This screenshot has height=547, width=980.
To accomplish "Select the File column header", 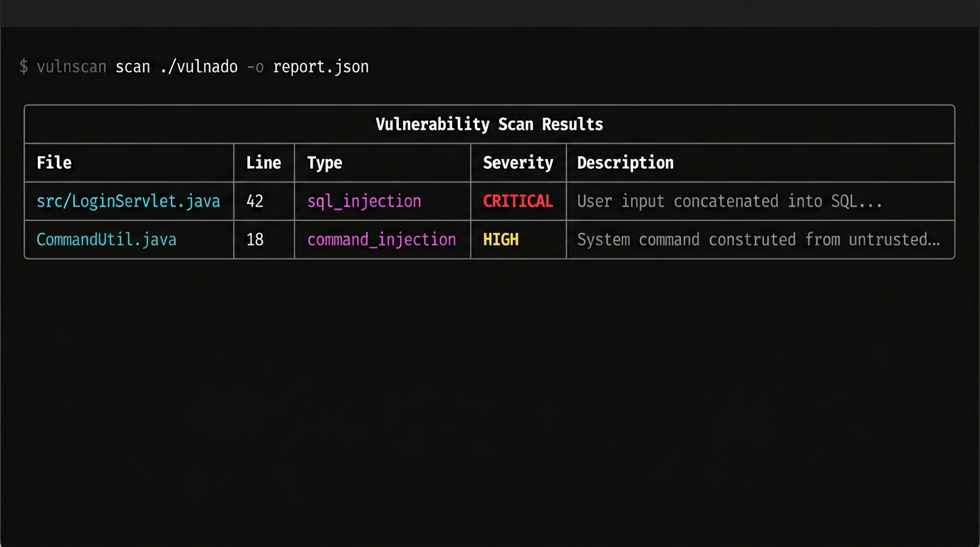I will tap(53, 162).
